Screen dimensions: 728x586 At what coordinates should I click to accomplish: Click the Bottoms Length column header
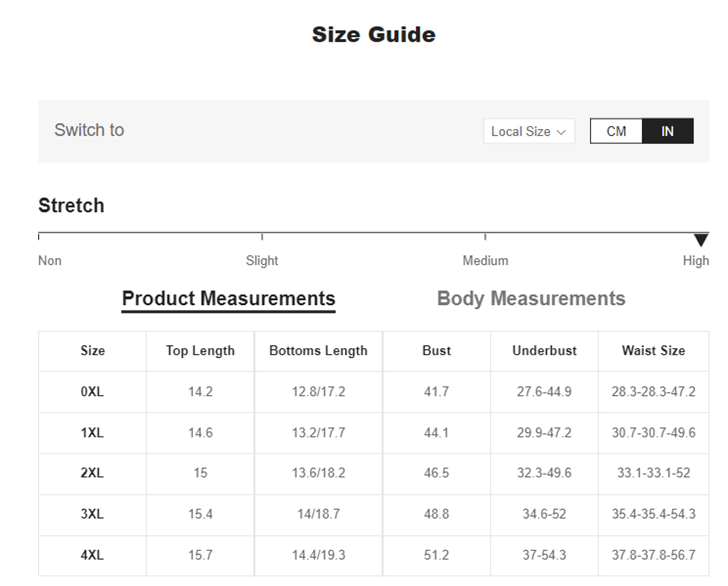(318, 351)
